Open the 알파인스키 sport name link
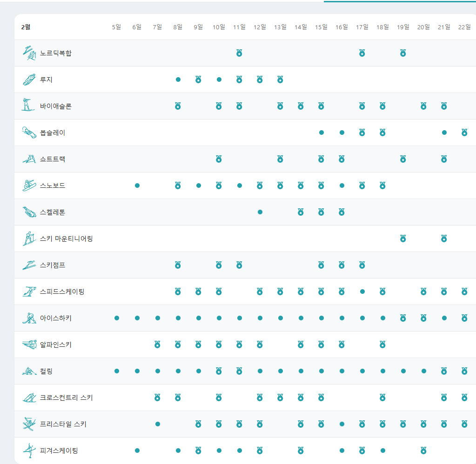Screen dimensions: 476x464 click(55, 345)
